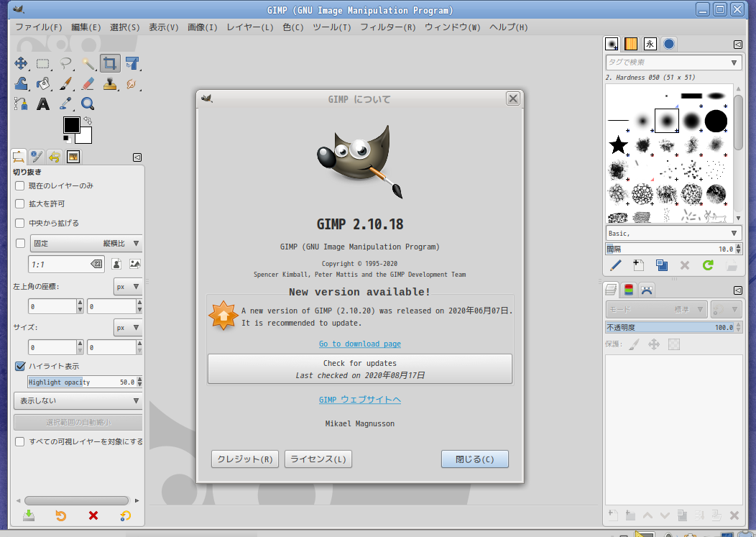Select the Eraser tool
Viewport: 756px width, 537px height.
coord(88,83)
